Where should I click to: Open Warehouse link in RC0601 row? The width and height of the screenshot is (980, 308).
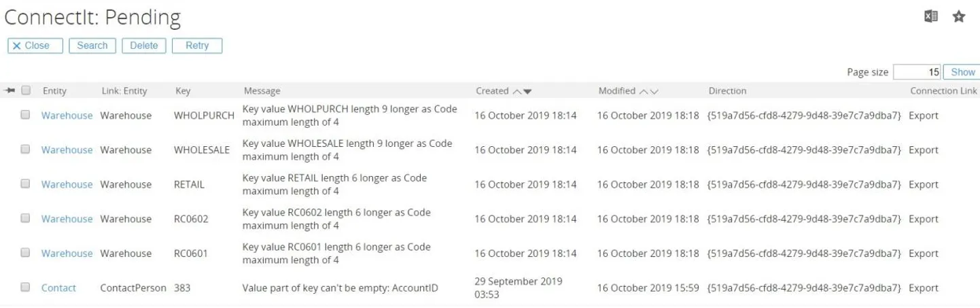pyautogui.click(x=67, y=254)
